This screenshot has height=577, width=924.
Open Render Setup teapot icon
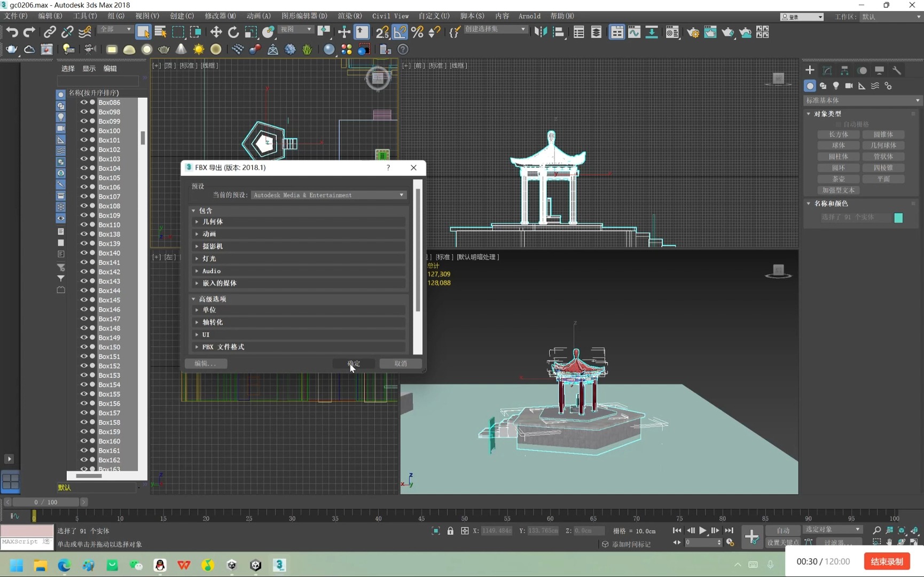tap(693, 32)
